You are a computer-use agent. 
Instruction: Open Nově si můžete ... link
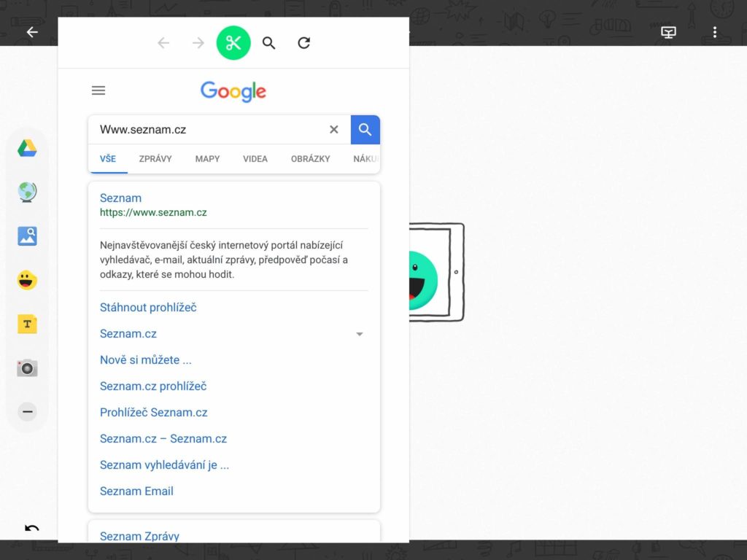click(146, 360)
